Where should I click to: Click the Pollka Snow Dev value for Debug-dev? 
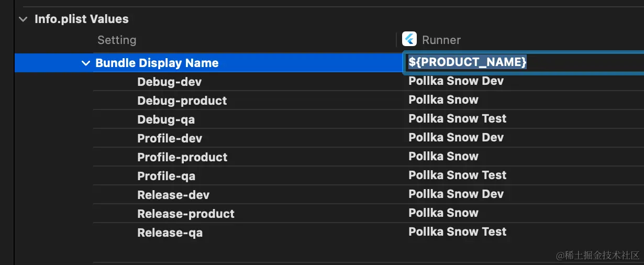(456, 81)
